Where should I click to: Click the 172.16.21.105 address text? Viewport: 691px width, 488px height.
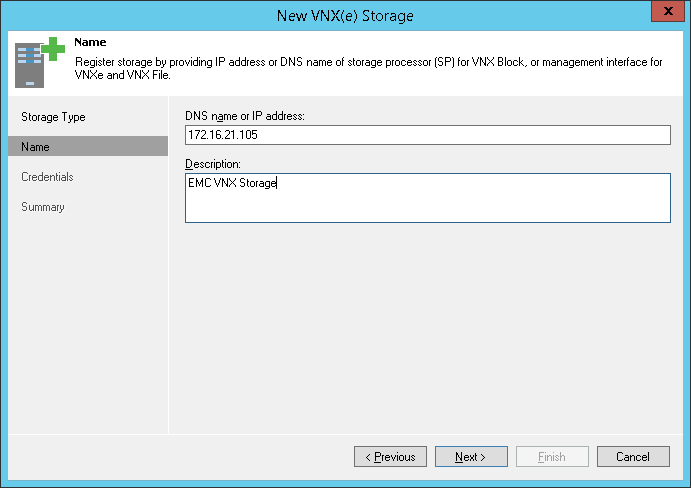pos(222,135)
